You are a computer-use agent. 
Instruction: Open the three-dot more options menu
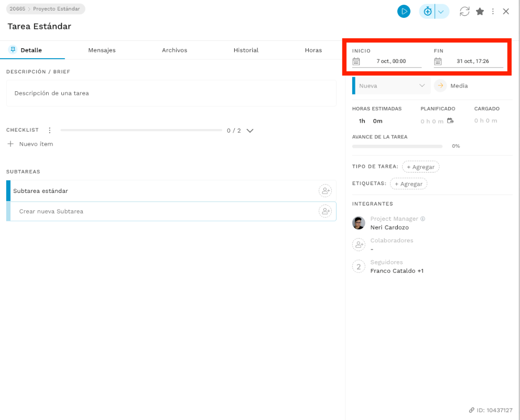click(x=493, y=12)
